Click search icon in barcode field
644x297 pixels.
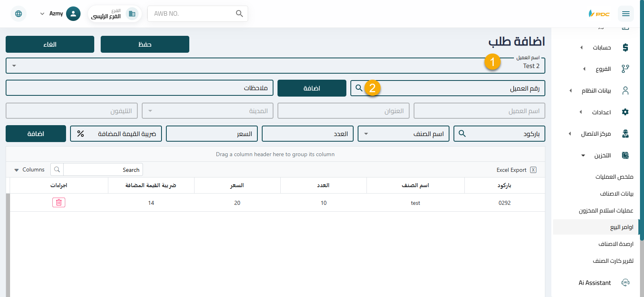point(462,134)
